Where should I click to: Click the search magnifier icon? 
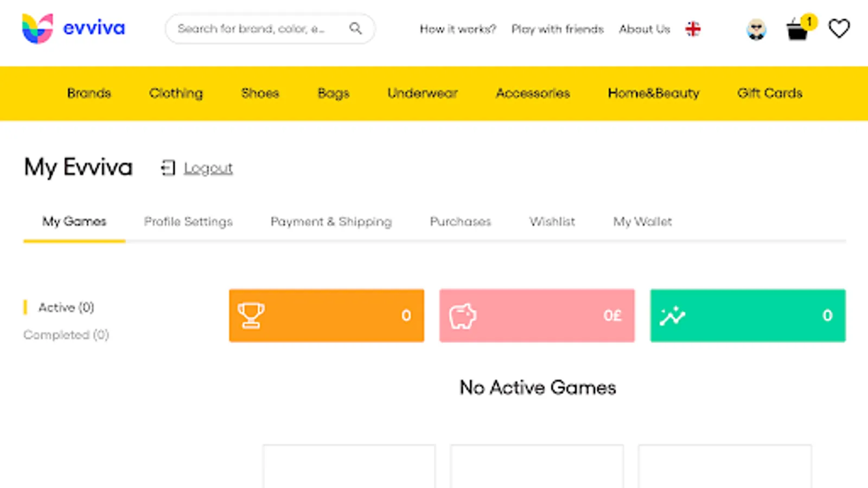coord(355,28)
